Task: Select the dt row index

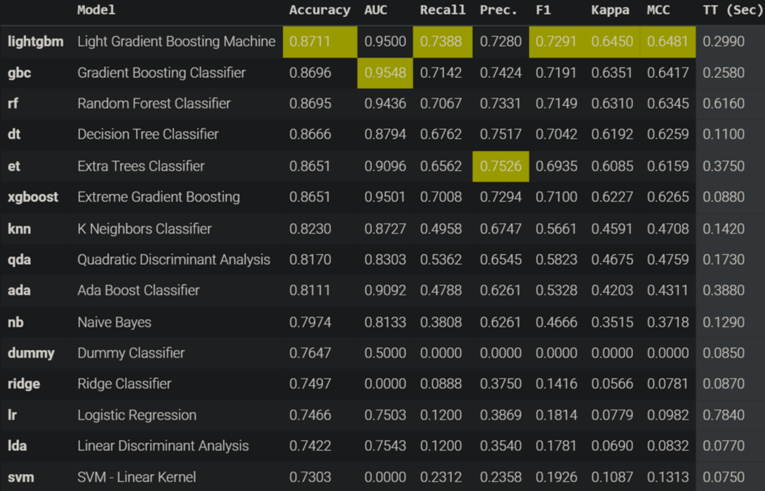Action: [14, 134]
